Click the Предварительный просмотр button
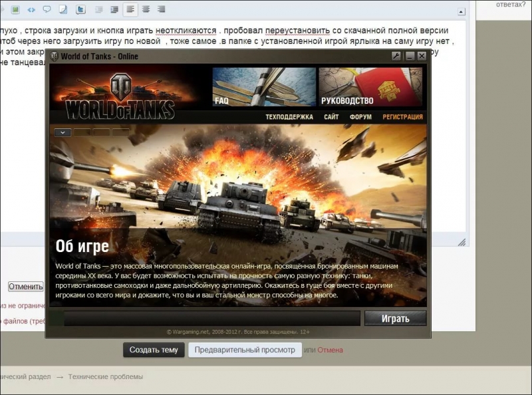Viewport: 532px width, 395px height. tap(245, 350)
